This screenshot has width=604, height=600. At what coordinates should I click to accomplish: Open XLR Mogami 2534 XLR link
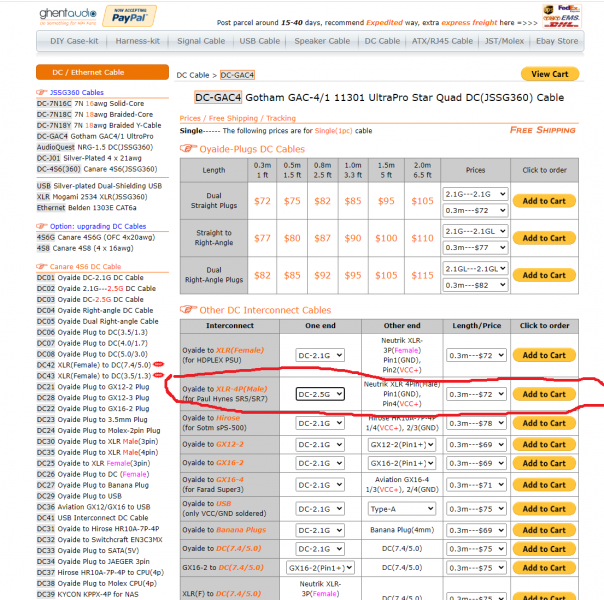click(x=92, y=197)
